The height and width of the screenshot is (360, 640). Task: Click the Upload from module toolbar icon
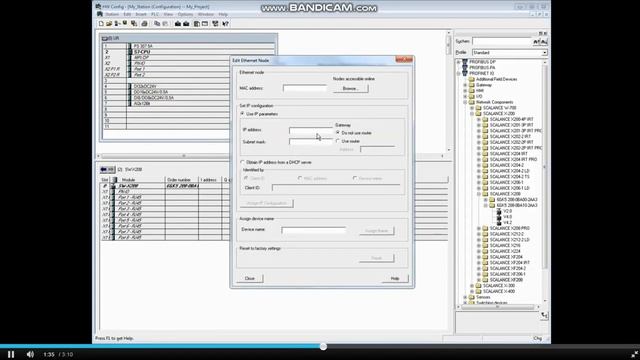pyautogui.click(x=186, y=24)
